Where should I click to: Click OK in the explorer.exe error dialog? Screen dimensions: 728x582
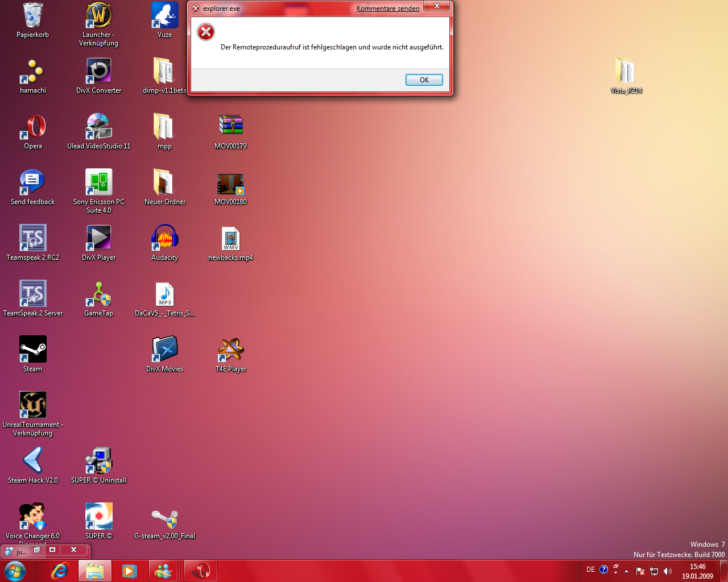click(x=424, y=80)
